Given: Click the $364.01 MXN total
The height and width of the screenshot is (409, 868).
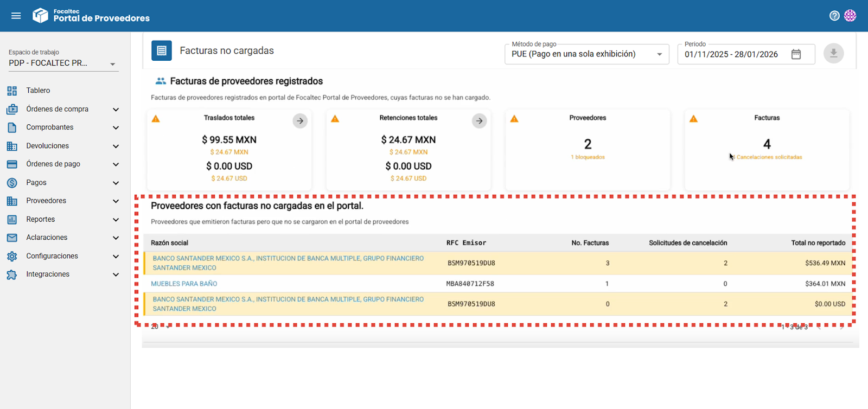Looking at the screenshot, I should 825,284.
